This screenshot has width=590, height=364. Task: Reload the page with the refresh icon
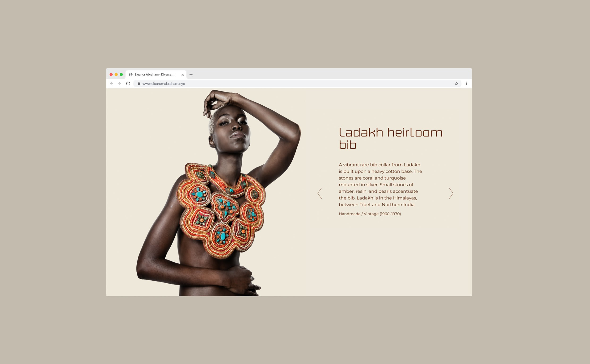tap(128, 83)
